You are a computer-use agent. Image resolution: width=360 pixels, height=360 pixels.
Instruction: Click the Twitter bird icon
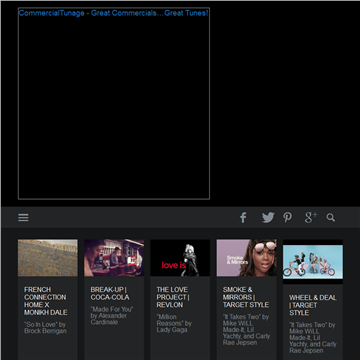coord(268,218)
